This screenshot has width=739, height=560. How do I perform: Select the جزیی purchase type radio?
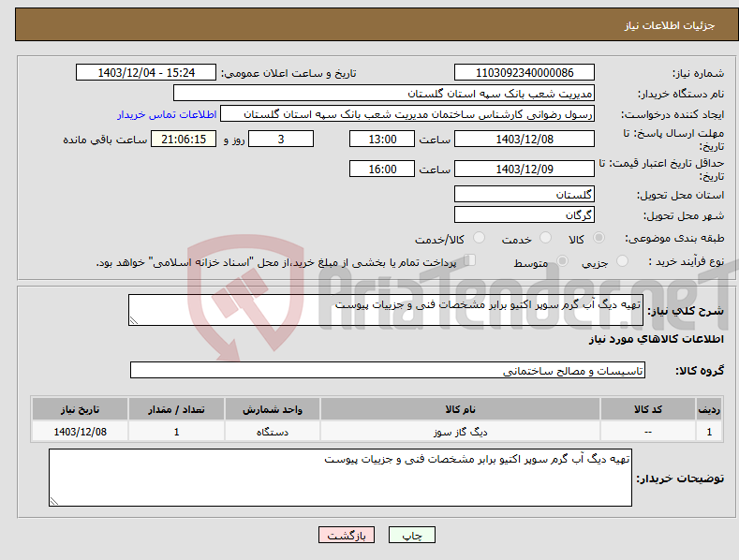pyautogui.click(x=622, y=260)
